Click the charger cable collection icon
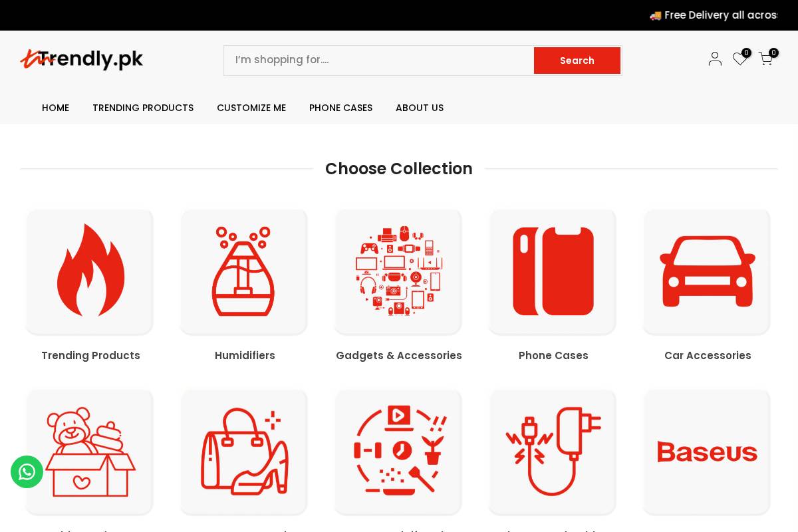798x532 pixels. tap(552, 452)
